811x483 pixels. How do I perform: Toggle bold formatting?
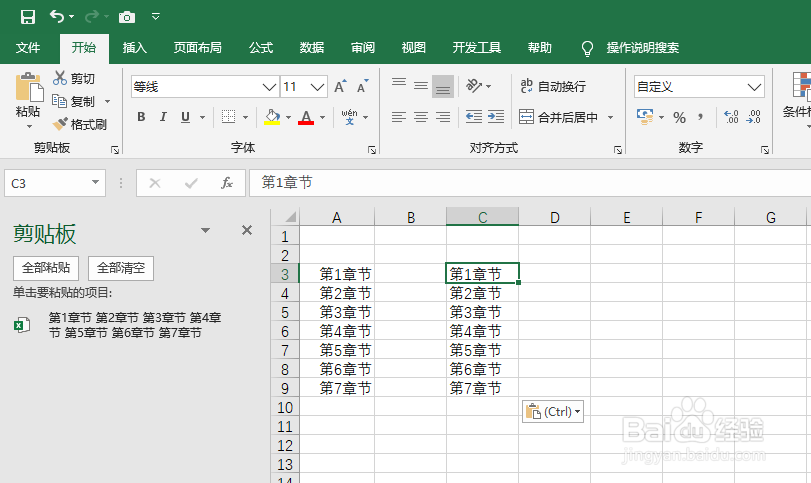tap(141, 117)
